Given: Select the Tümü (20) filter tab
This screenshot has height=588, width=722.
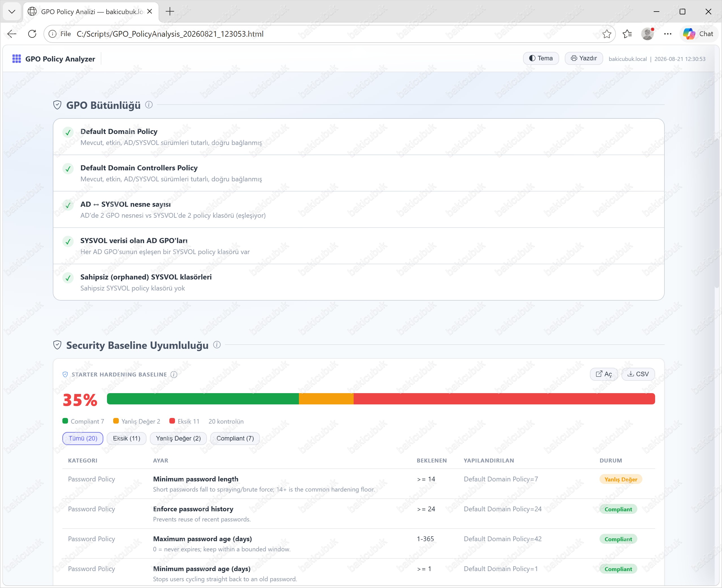Looking at the screenshot, I should click(83, 438).
